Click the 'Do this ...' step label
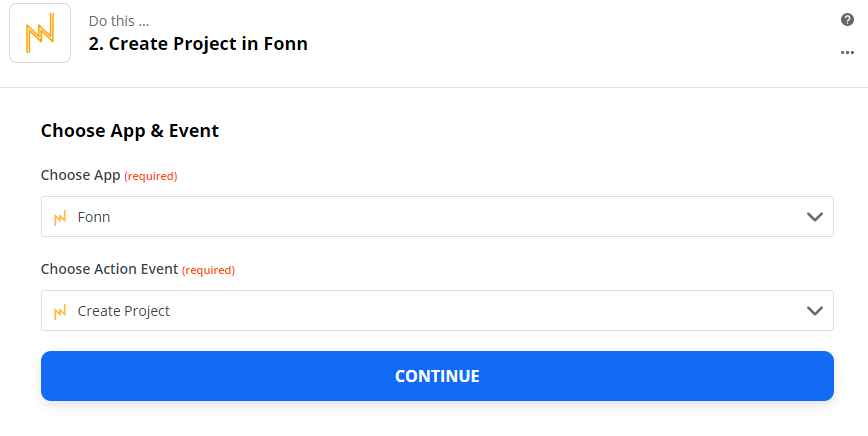The height and width of the screenshot is (436, 868). pyautogui.click(x=118, y=21)
